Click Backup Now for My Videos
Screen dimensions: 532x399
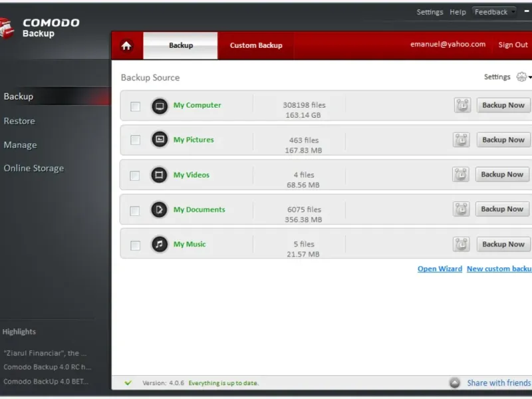(x=502, y=174)
